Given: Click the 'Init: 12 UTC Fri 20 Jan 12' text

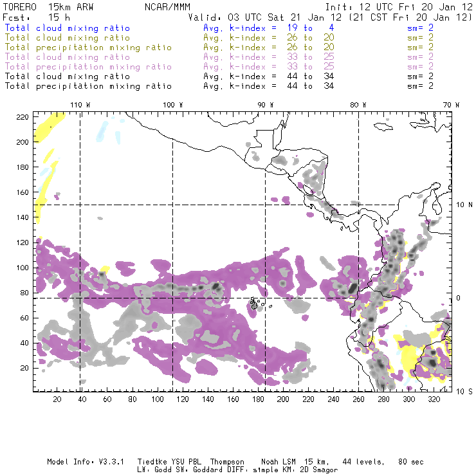Looking at the screenshot, I should pos(399,7).
